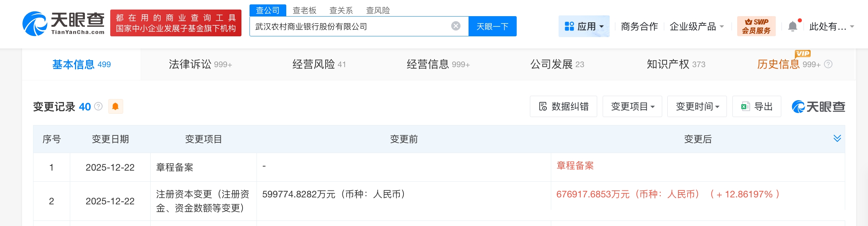Click help icon next to 历史信息

click(828, 65)
